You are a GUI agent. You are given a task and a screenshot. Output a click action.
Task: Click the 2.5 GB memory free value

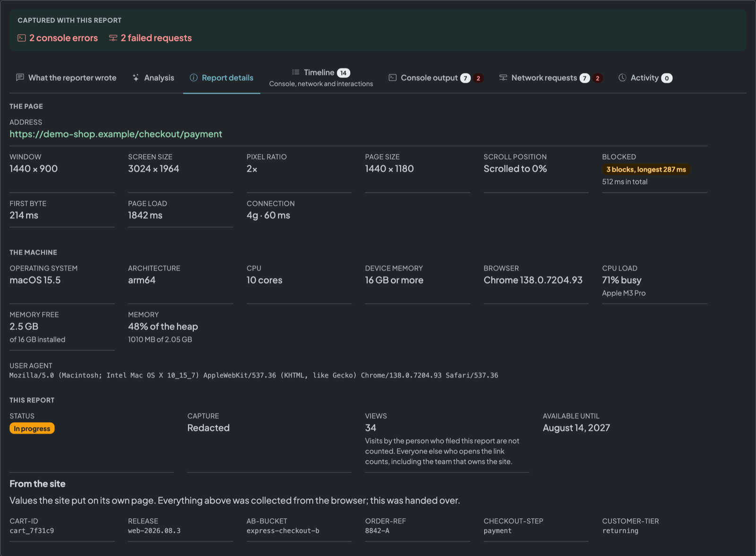pos(24,326)
